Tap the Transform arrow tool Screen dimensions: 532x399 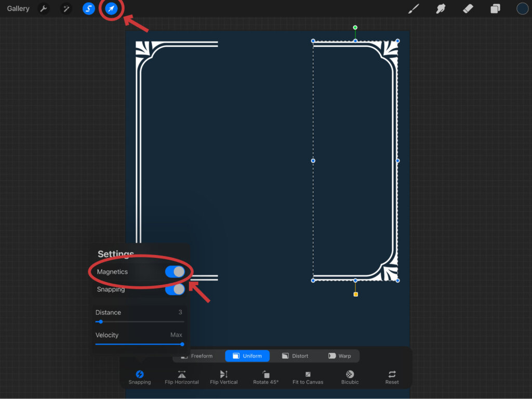(111, 9)
